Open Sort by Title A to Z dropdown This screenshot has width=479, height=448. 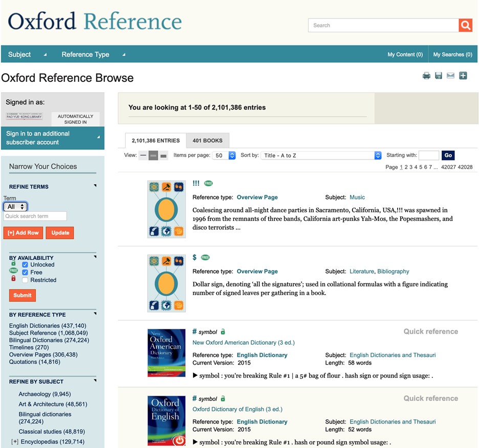[x=321, y=155]
